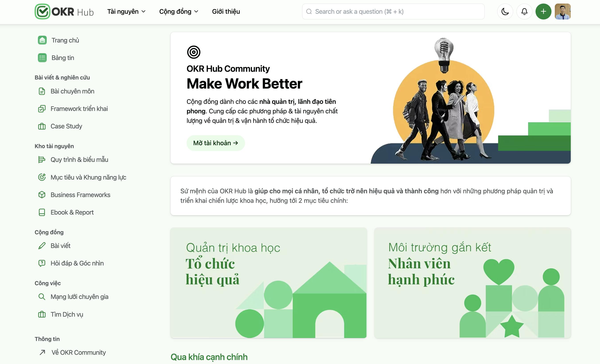Viewport: 600px width, 364px height.
Task: Open the Tổ chức hiệu quả card
Action: pos(268,283)
